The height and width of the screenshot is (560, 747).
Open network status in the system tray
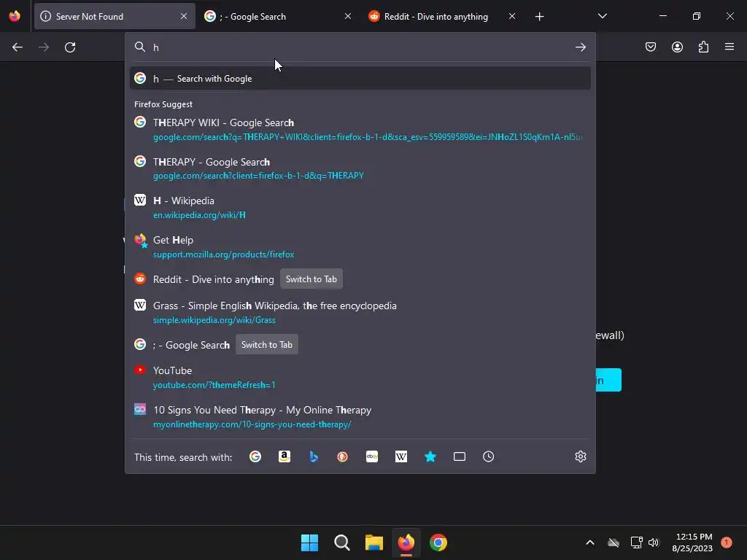click(636, 542)
